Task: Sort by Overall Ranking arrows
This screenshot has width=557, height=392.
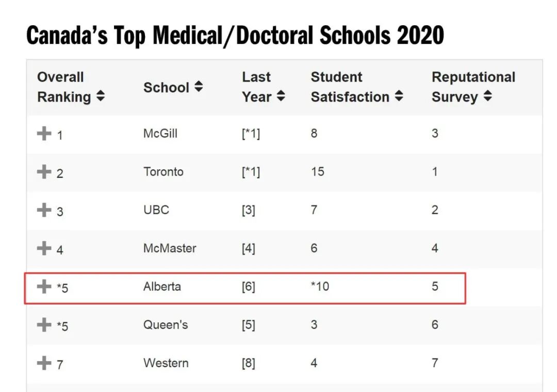Action: coord(101,96)
